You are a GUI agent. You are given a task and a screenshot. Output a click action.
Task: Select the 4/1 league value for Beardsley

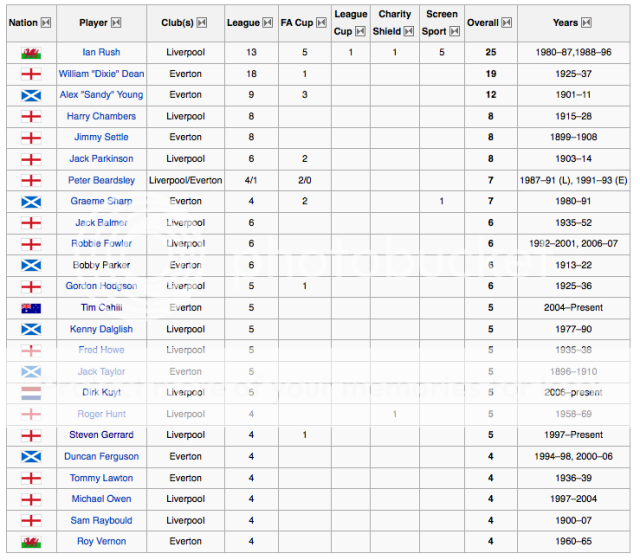[251, 180]
